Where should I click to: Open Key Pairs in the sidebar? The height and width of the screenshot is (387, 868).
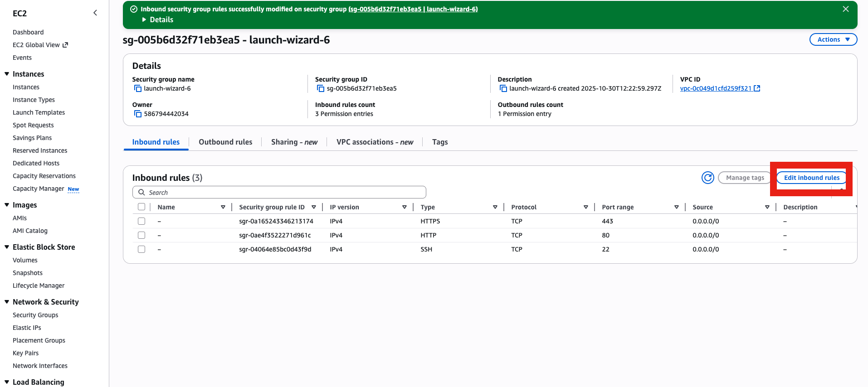click(25, 353)
